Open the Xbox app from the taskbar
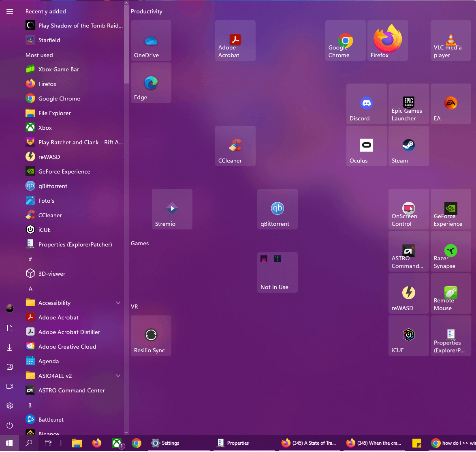Image resolution: width=476 pixels, height=452 pixels. [x=116, y=443]
